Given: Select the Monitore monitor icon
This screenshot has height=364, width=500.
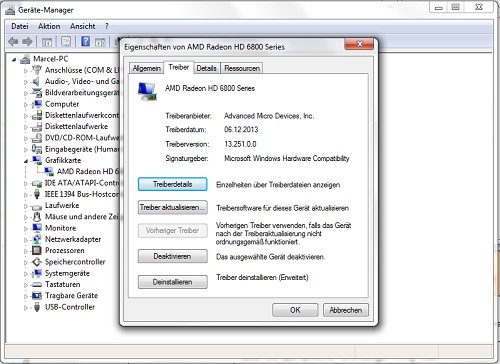Looking at the screenshot, I should click(37, 228).
